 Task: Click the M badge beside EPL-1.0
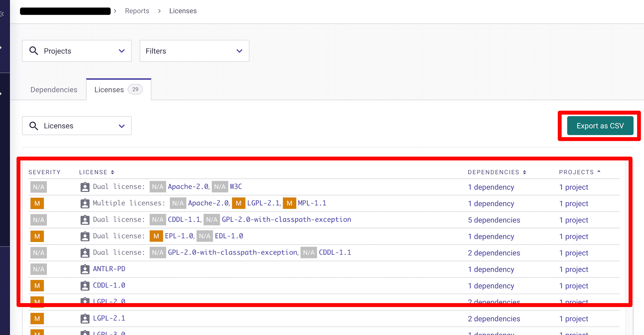156,236
